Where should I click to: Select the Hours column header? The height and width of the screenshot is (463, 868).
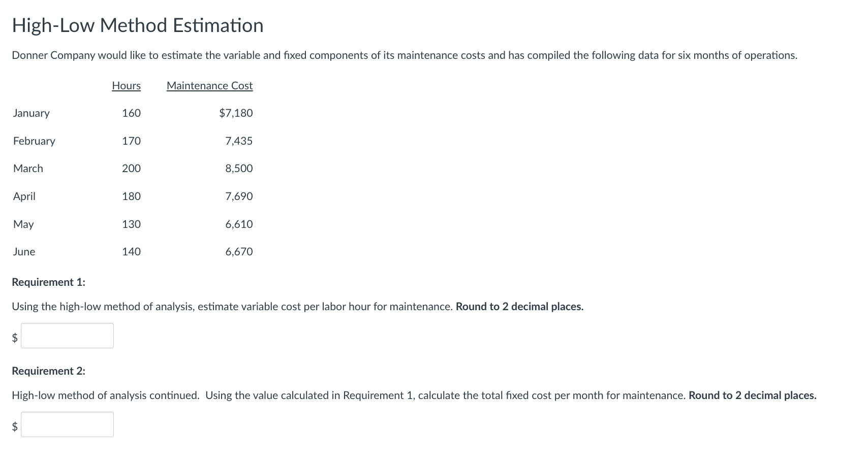point(126,86)
